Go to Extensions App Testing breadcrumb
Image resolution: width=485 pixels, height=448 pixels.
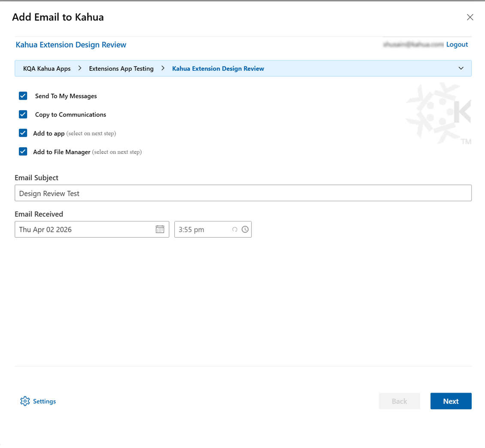tap(121, 69)
